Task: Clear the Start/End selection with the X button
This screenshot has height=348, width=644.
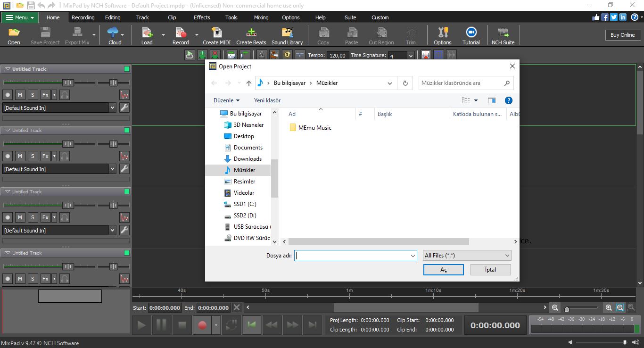Action: [x=237, y=307]
